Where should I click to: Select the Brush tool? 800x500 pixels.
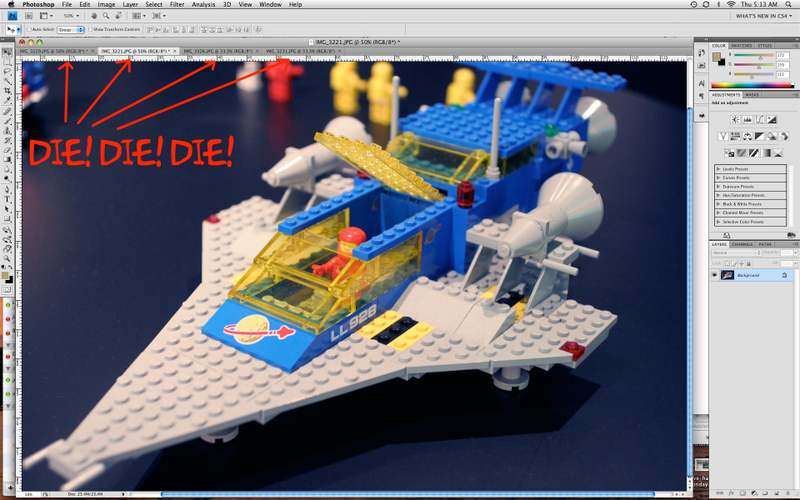pyautogui.click(x=7, y=121)
